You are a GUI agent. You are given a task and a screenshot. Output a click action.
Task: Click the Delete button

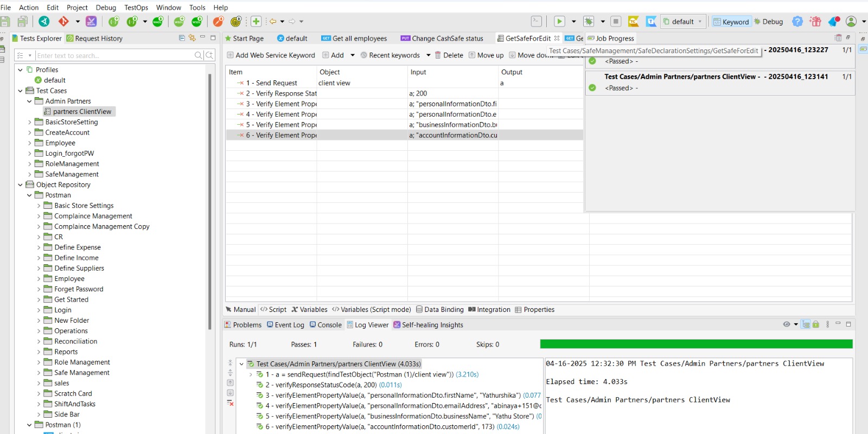tap(449, 55)
